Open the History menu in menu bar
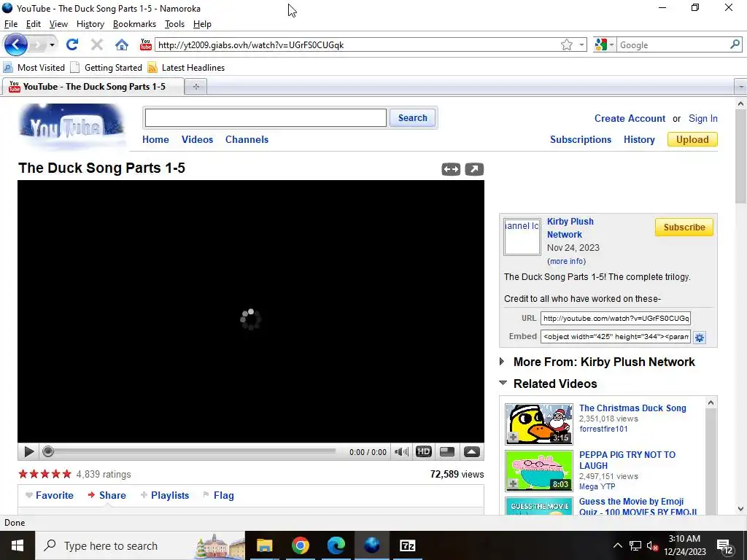Image resolution: width=747 pixels, height=560 pixels. click(90, 24)
